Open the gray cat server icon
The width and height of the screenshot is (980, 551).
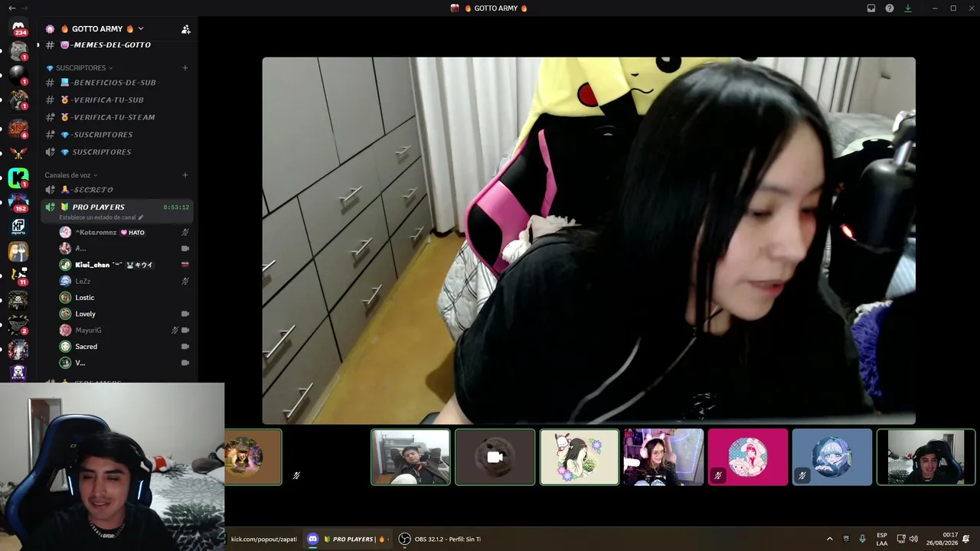click(18, 51)
